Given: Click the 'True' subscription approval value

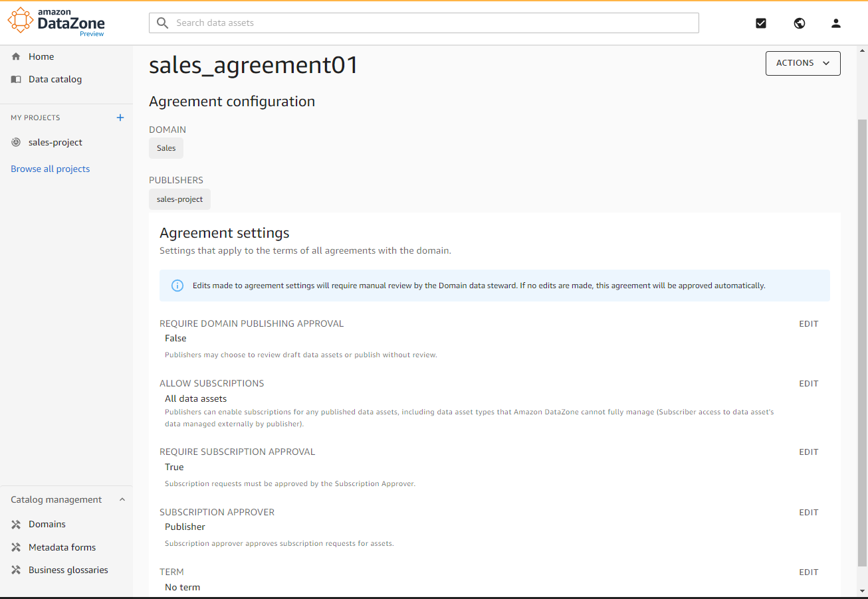Looking at the screenshot, I should coord(174,467).
